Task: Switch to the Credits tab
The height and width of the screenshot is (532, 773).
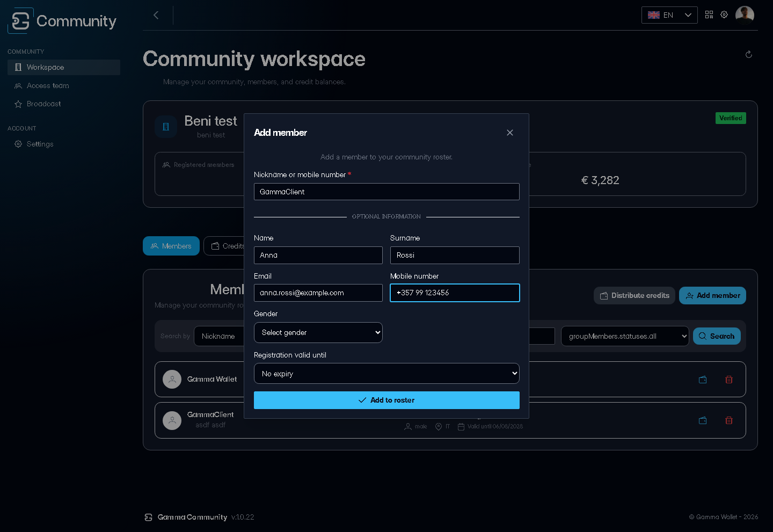Action: (228, 246)
